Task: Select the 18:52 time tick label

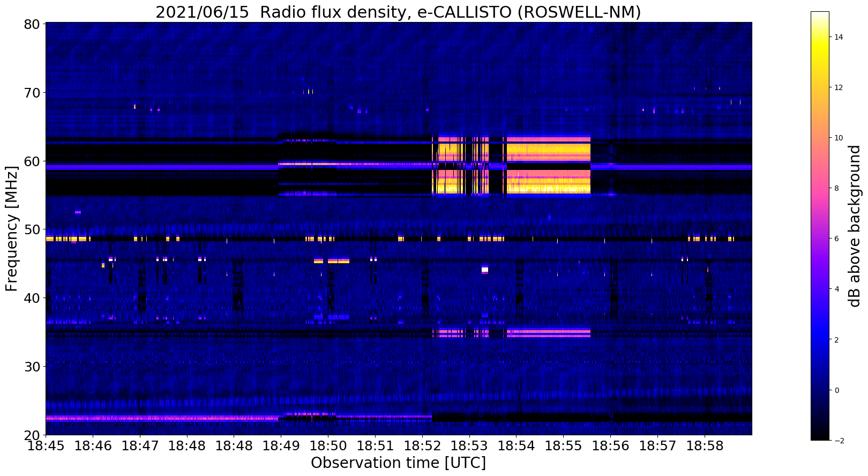Action: (x=422, y=446)
